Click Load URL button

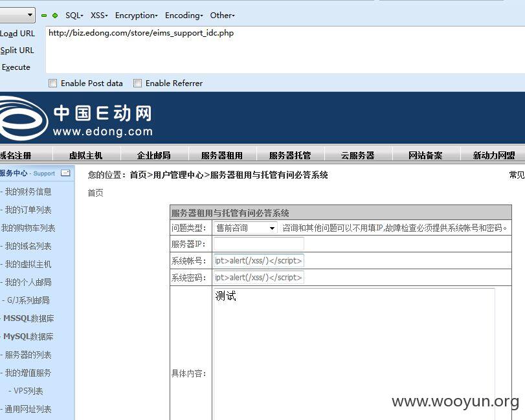(x=17, y=34)
